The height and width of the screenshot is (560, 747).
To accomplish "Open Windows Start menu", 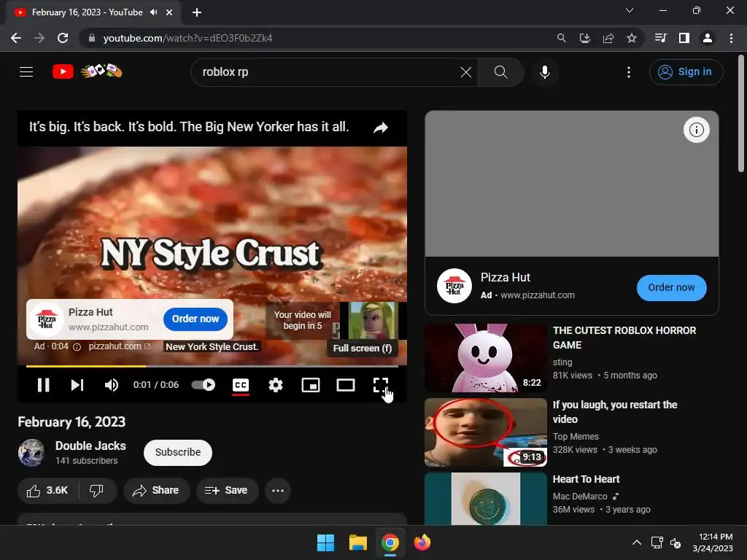I will click(x=326, y=542).
